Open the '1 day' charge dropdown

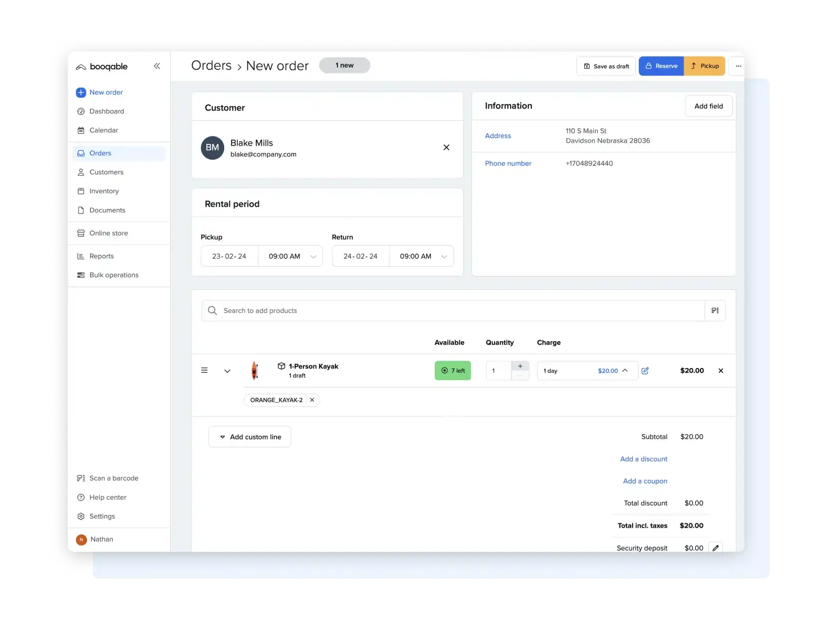(x=587, y=370)
